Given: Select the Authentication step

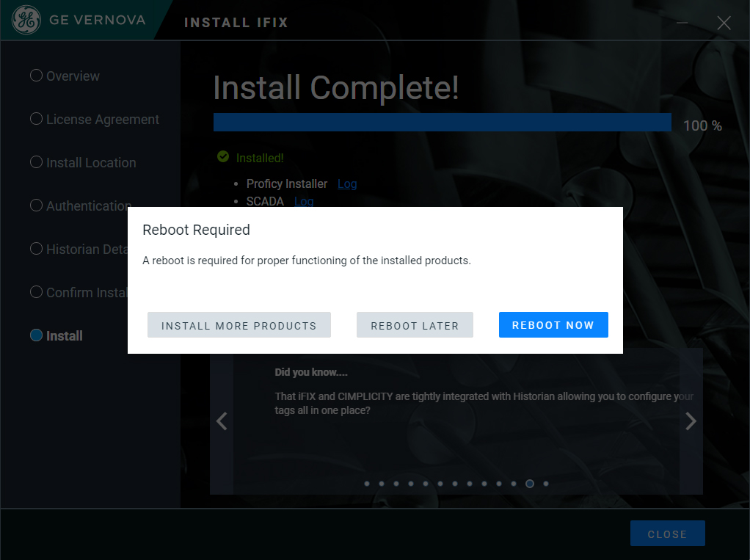Looking at the screenshot, I should point(81,206).
